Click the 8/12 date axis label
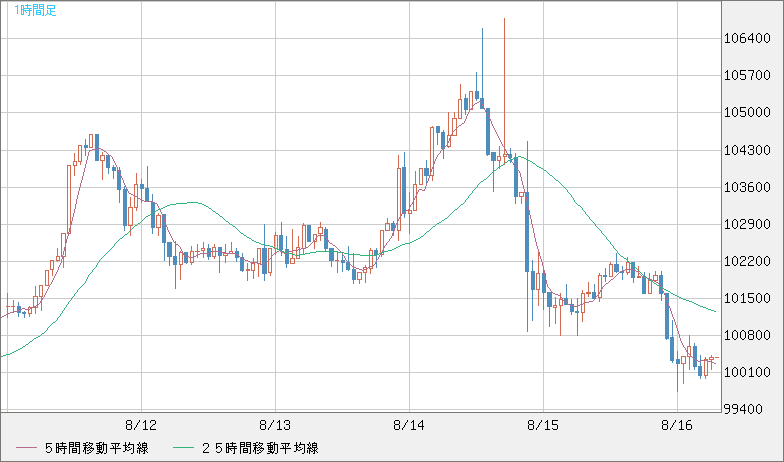 pos(141,426)
